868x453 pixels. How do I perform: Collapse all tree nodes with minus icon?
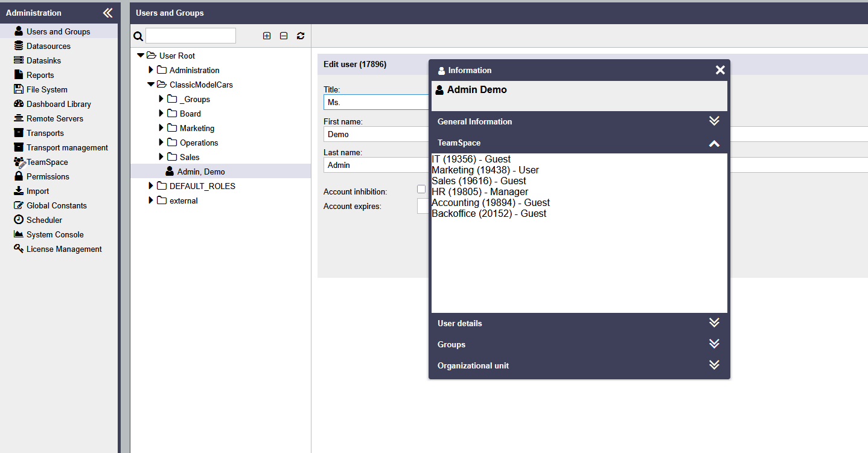pyautogui.click(x=284, y=36)
